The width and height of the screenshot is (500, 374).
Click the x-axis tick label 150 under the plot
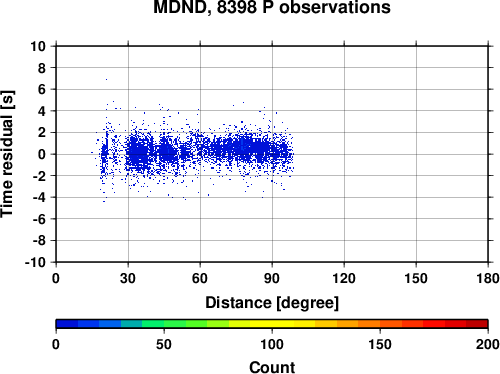click(416, 278)
